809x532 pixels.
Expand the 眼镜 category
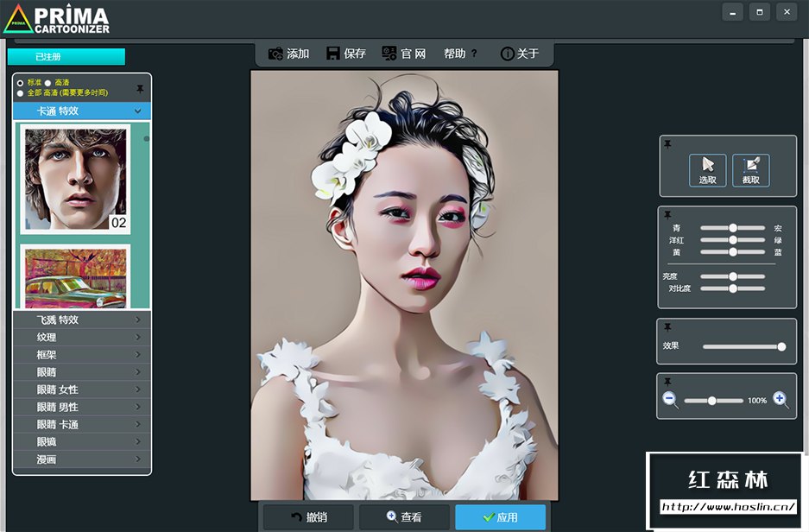(82, 441)
